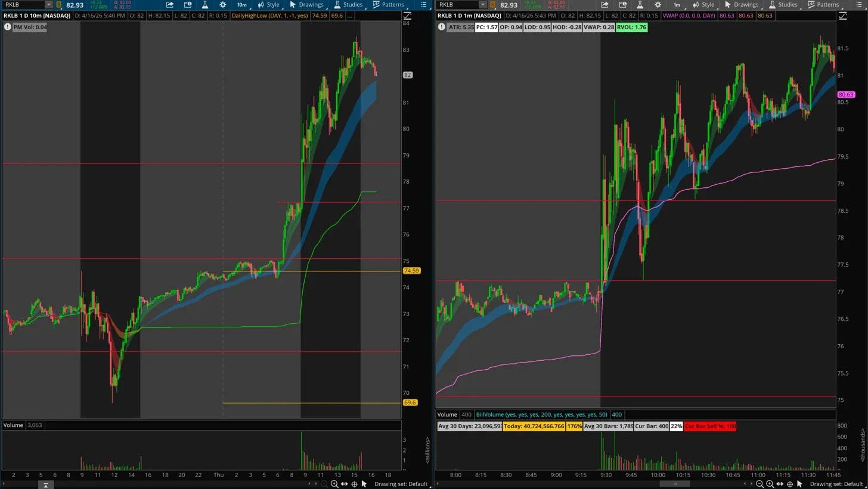Viewport: 868px width, 489px height.
Task: Zoom in on the left chart
Action: tap(334, 484)
